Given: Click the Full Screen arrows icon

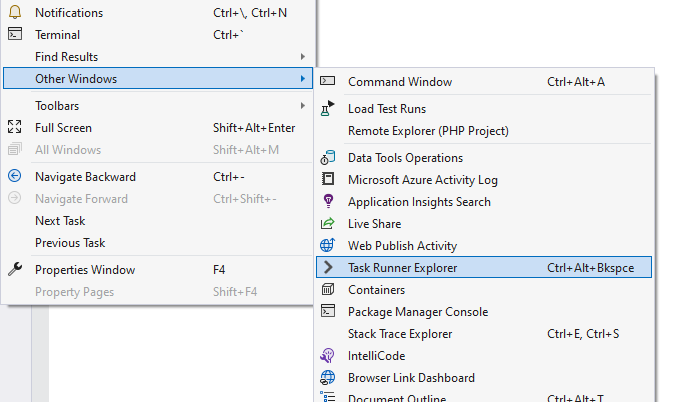Looking at the screenshot, I should click(15, 127).
